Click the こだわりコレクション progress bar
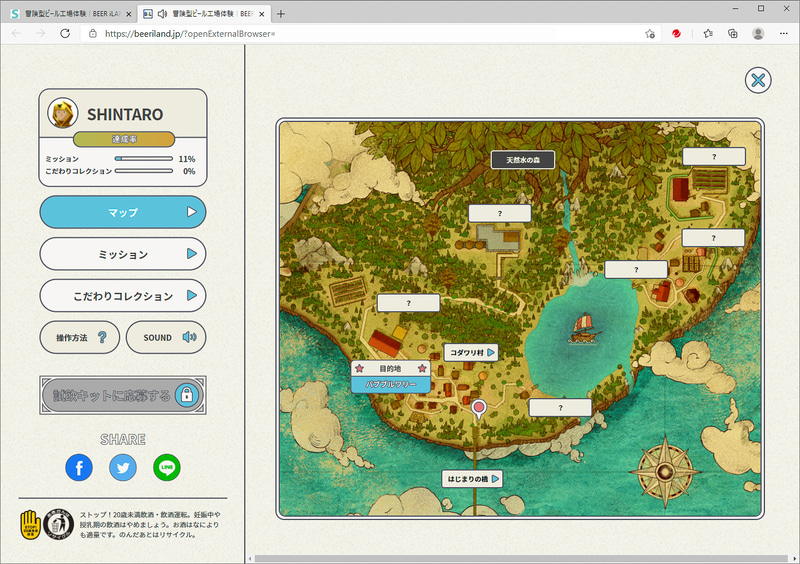800x564 pixels. (x=144, y=171)
